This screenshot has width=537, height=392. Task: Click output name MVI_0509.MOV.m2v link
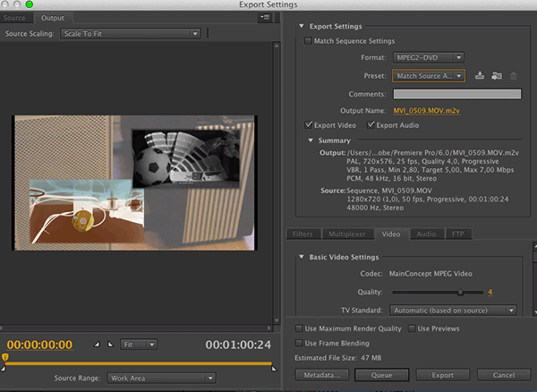click(426, 111)
